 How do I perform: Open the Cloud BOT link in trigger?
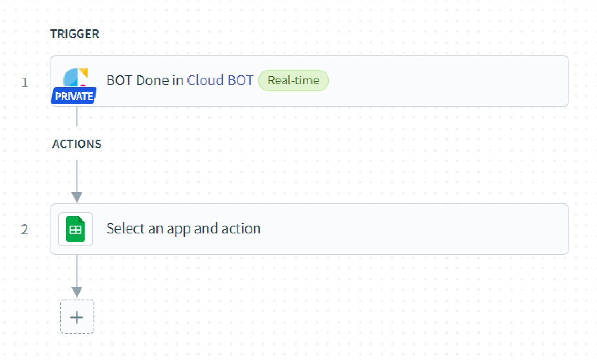click(220, 80)
